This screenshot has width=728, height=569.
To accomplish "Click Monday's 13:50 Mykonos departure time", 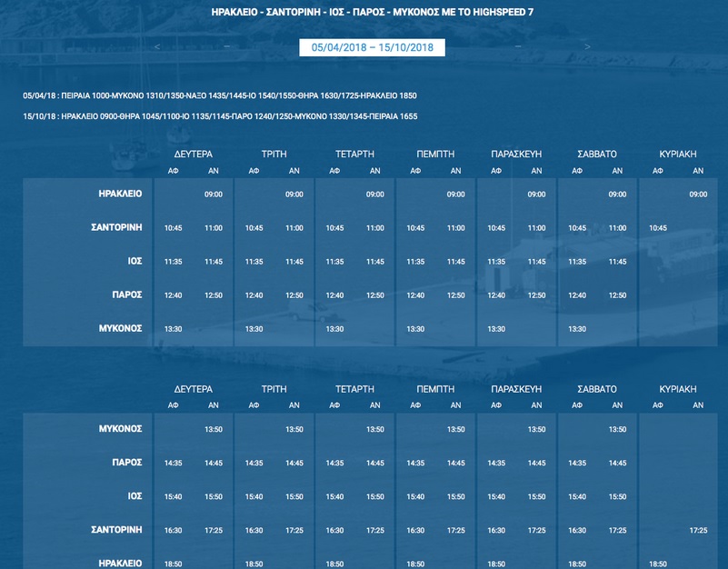I will tap(214, 429).
